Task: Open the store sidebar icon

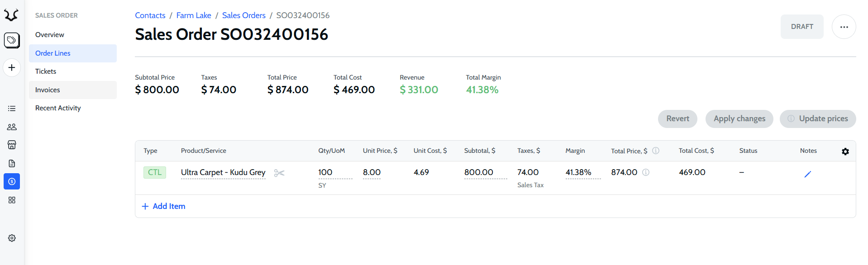Action: click(x=12, y=145)
